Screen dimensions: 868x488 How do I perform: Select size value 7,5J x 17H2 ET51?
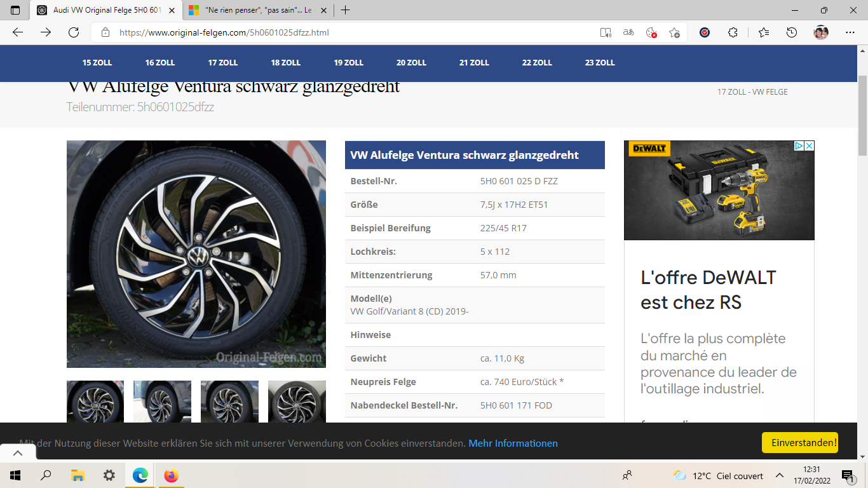coord(514,205)
